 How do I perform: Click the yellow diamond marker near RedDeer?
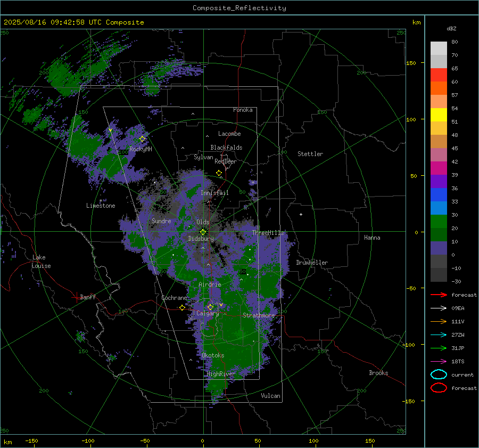(219, 173)
